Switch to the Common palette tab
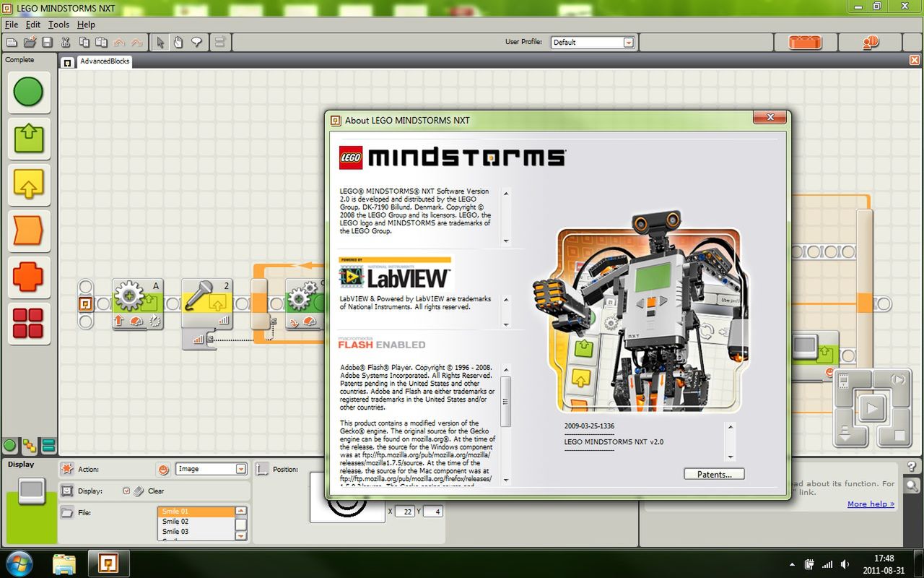The width and height of the screenshot is (924, 578). coord(10,446)
